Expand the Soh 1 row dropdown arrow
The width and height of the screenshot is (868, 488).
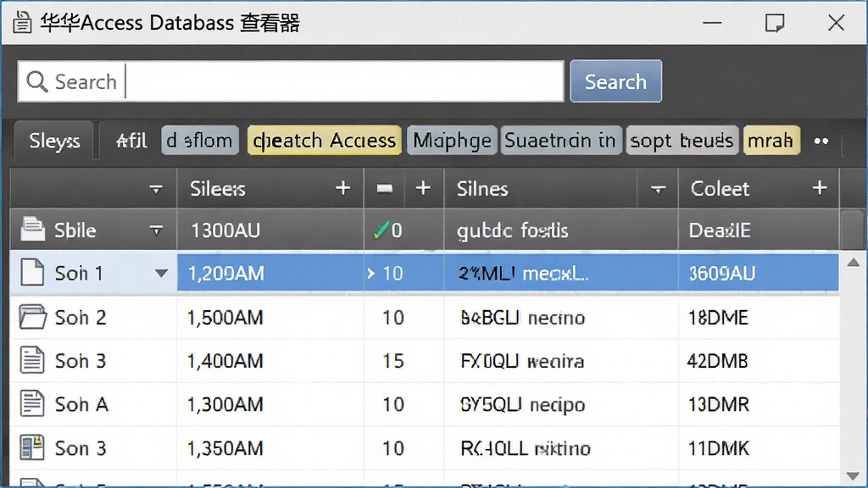click(x=161, y=274)
